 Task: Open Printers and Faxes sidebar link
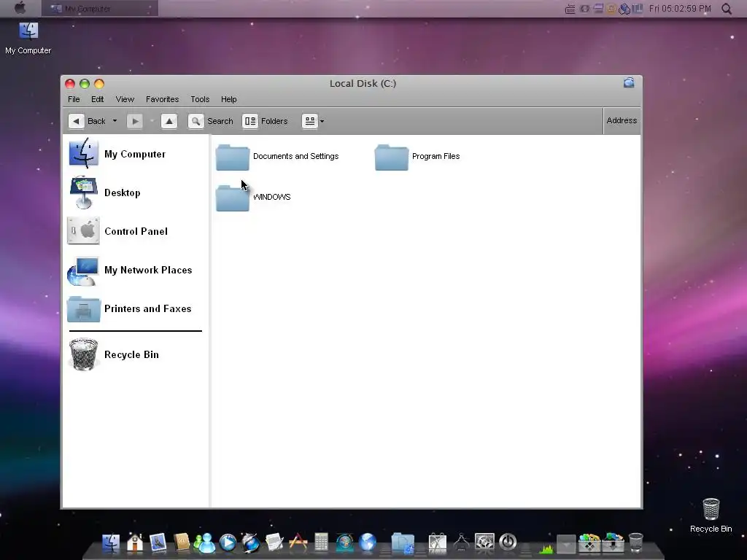[x=147, y=308]
